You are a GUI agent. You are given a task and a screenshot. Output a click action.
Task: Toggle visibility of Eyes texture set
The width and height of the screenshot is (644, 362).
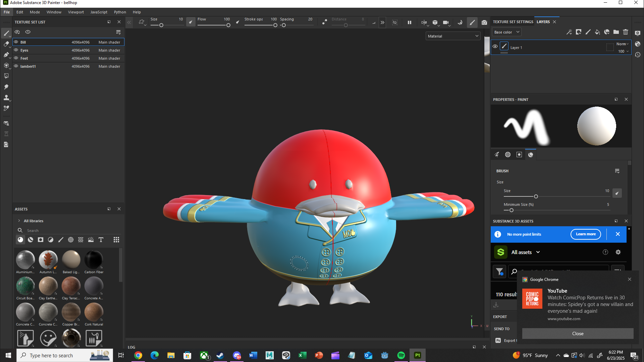pyautogui.click(x=16, y=50)
